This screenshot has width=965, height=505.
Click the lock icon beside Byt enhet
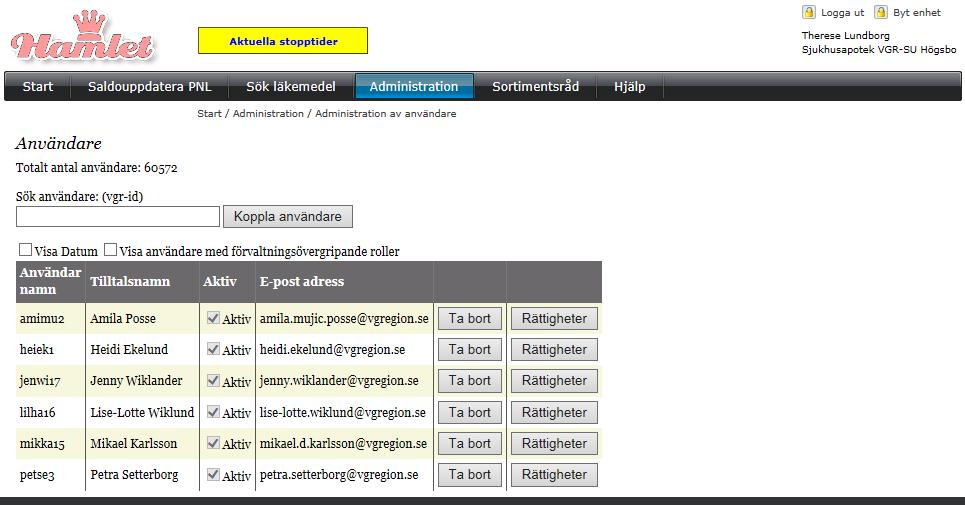point(881,12)
